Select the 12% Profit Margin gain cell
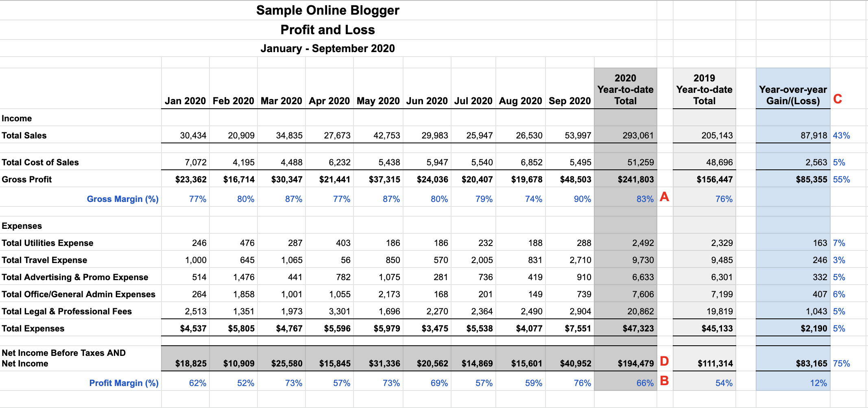Image resolution: width=868 pixels, height=408 pixels. (x=818, y=383)
